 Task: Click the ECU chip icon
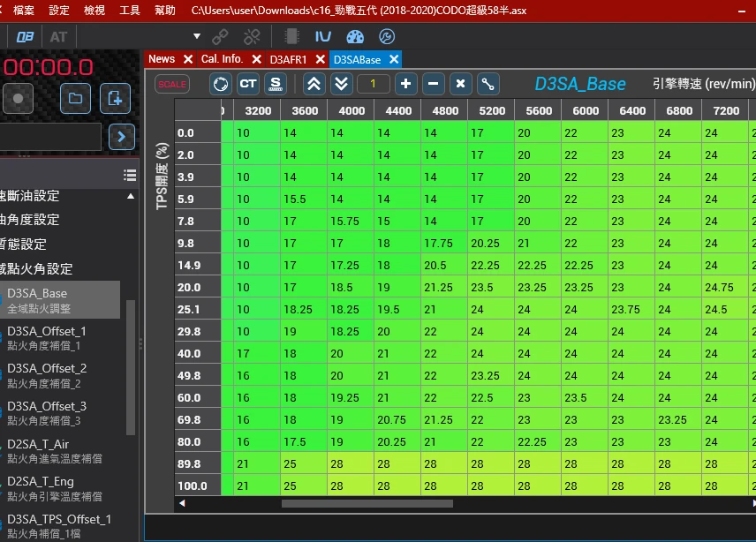pos(291,36)
